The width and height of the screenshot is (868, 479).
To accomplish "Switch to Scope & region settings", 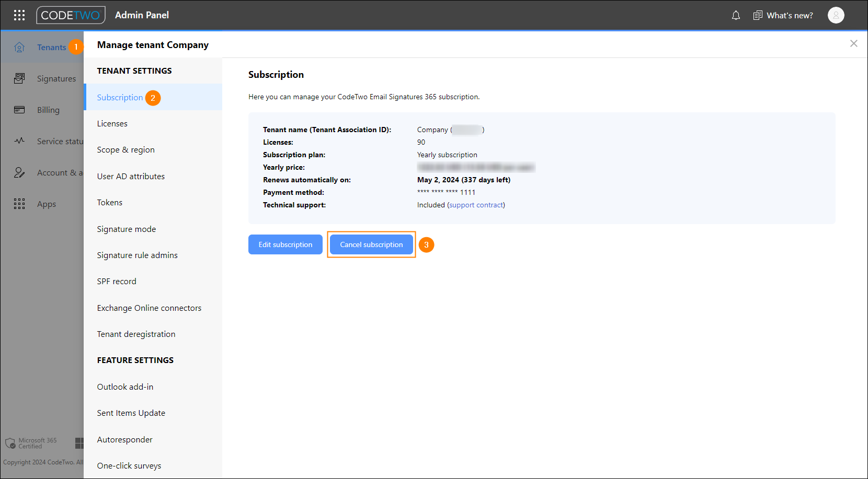I will click(125, 149).
